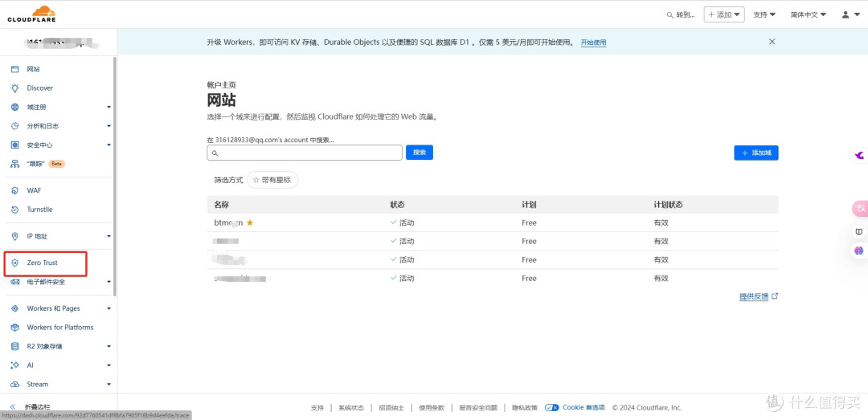Click the Turnstile icon
The image size is (868, 420).
(15, 210)
